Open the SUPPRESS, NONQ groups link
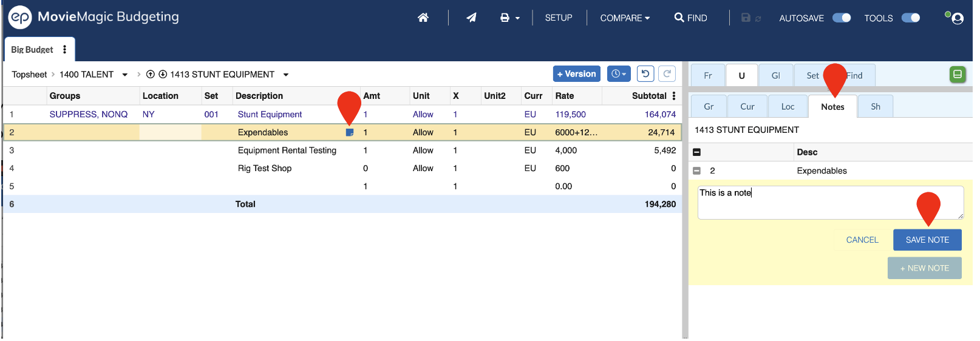The image size is (980, 341). point(89,114)
